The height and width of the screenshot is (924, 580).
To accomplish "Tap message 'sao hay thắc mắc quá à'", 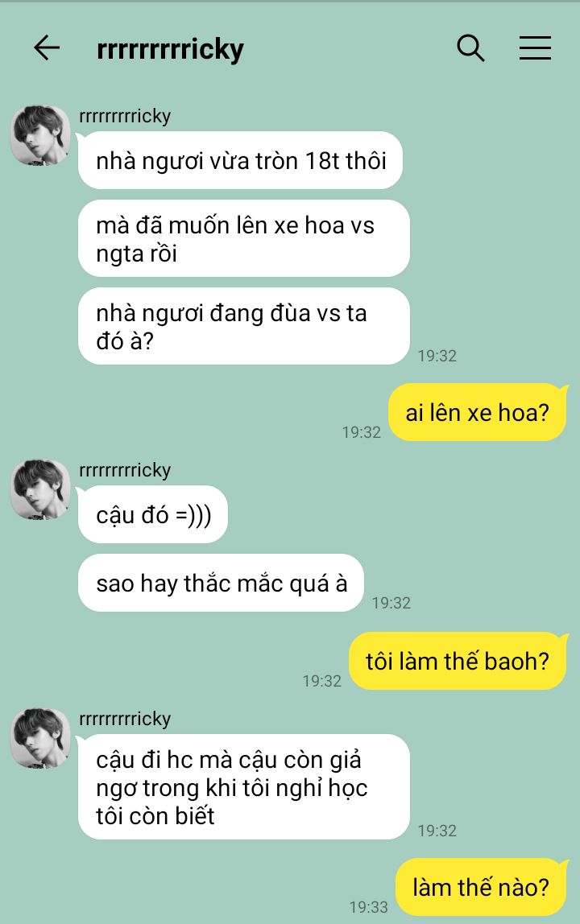I will click(x=222, y=583).
